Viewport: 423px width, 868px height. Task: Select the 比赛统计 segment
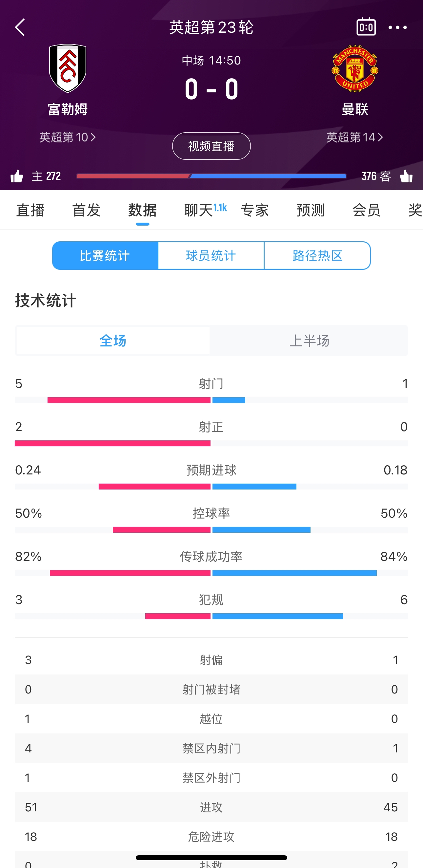105,255
